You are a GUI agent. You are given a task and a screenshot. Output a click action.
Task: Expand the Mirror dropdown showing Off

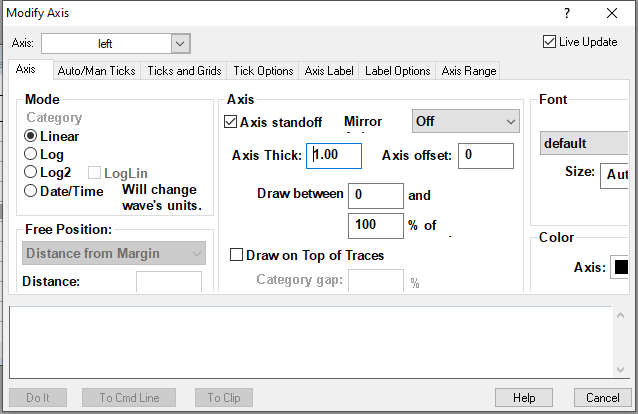pos(465,121)
